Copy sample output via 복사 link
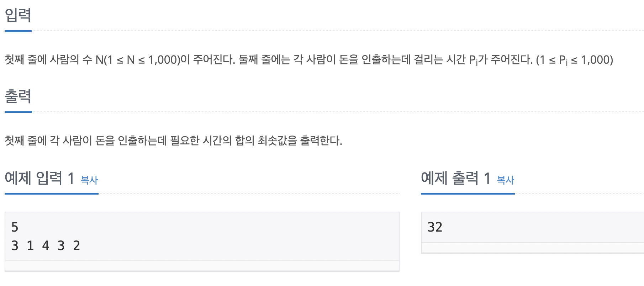The height and width of the screenshot is (286, 644). pos(505,180)
